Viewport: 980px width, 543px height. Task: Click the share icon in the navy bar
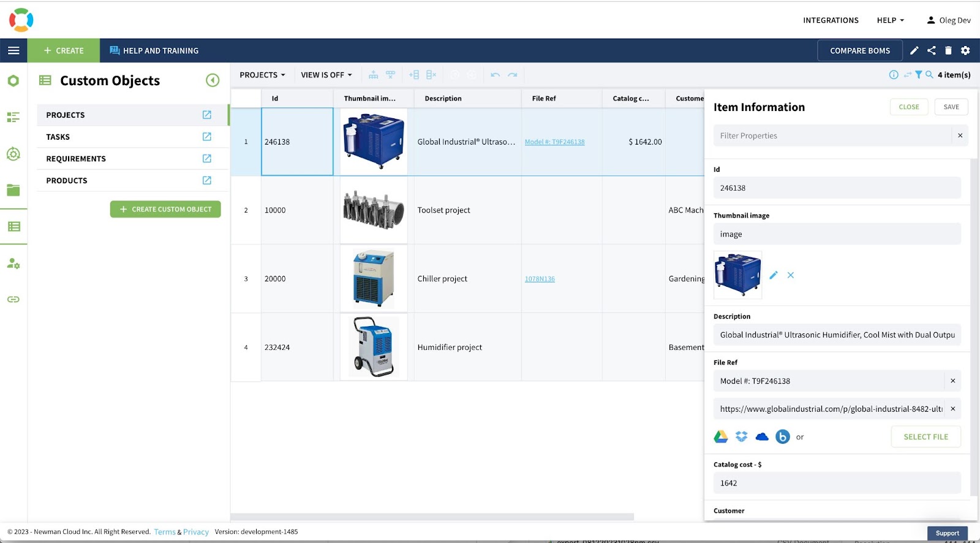932,51
